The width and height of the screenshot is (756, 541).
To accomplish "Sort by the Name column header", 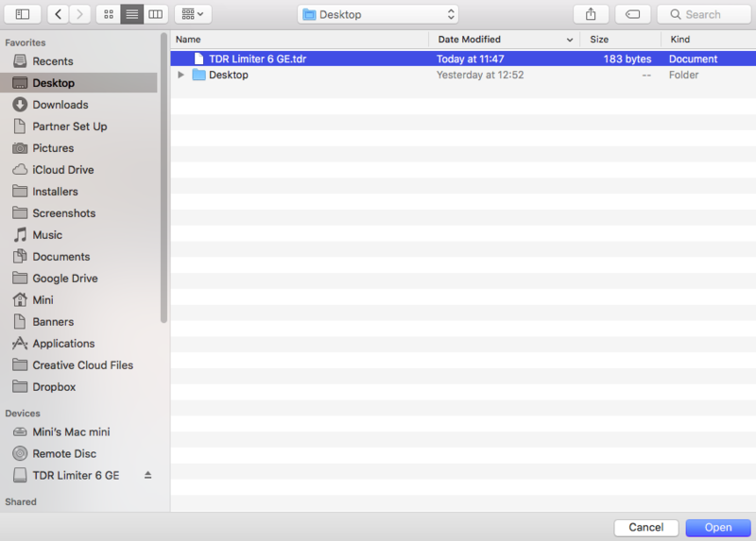I will click(x=300, y=39).
